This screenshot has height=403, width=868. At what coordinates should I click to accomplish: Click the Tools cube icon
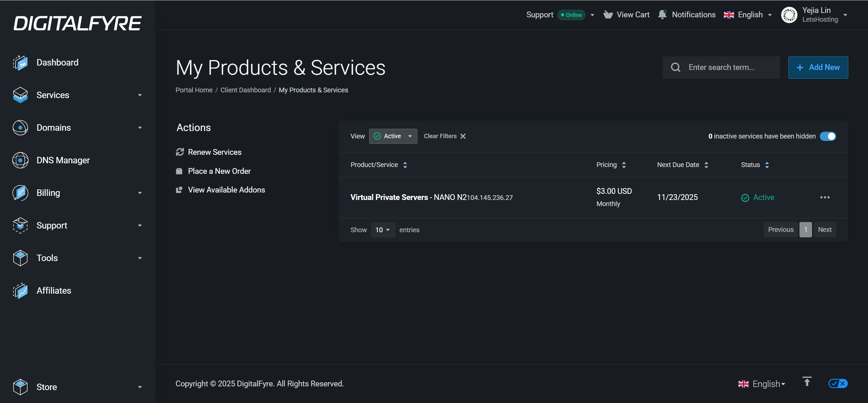(x=20, y=258)
